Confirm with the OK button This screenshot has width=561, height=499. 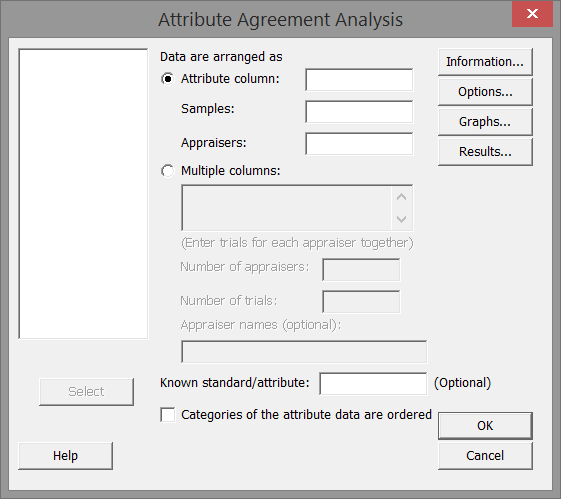coord(485,426)
